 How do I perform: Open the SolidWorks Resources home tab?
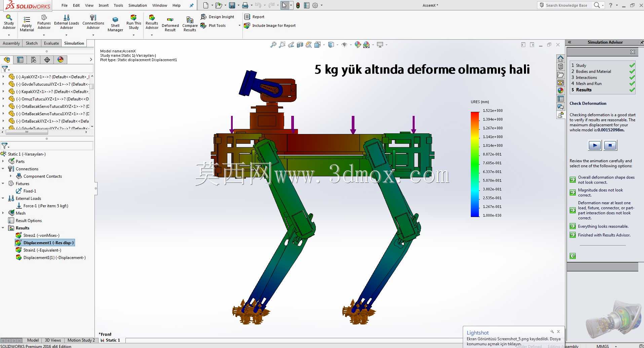click(x=561, y=58)
